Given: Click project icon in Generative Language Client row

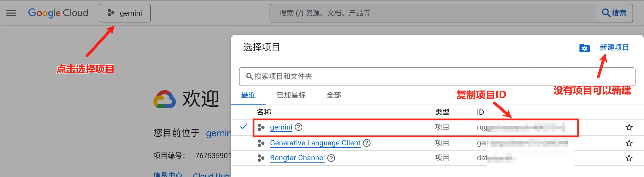Looking at the screenshot, I should coord(261,143).
